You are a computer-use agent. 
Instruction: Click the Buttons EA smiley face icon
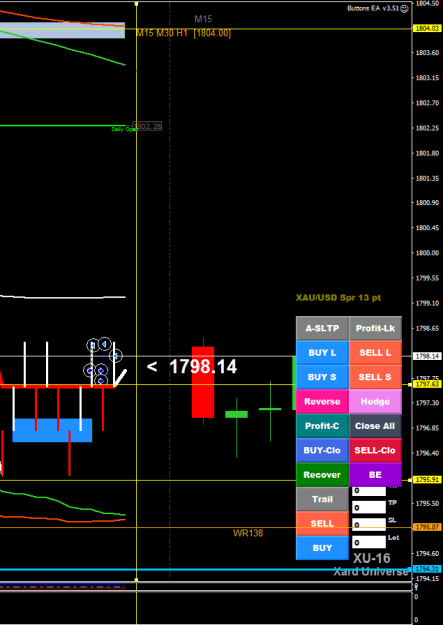pos(404,8)
